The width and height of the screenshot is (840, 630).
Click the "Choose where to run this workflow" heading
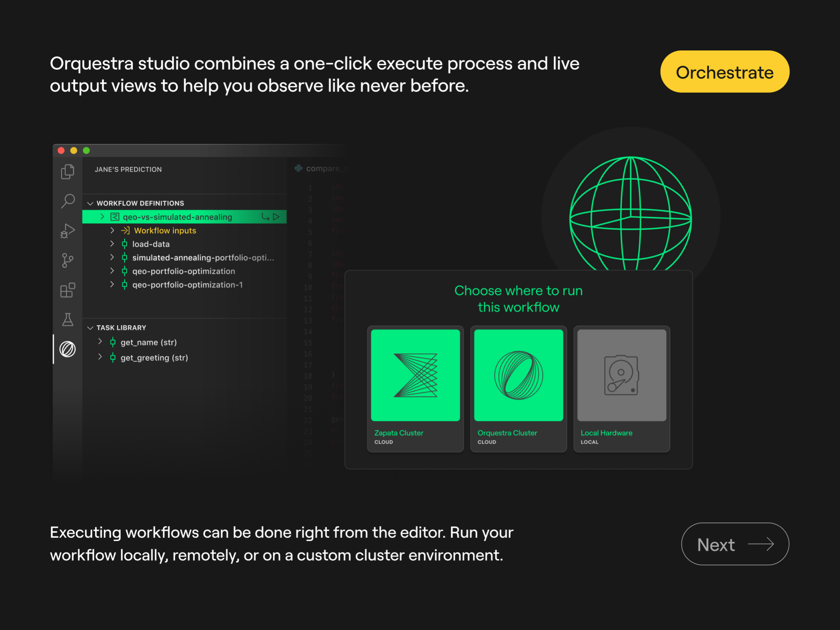(x=518, y=299)
